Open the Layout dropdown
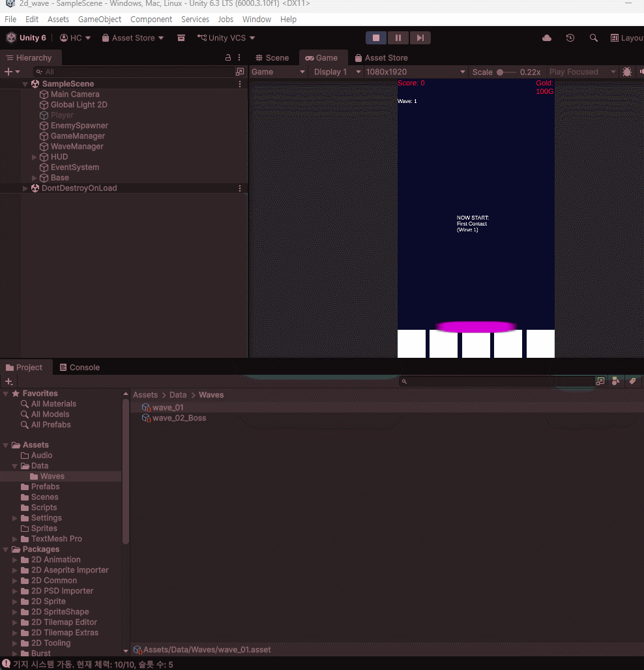 (x=626, y=38)
